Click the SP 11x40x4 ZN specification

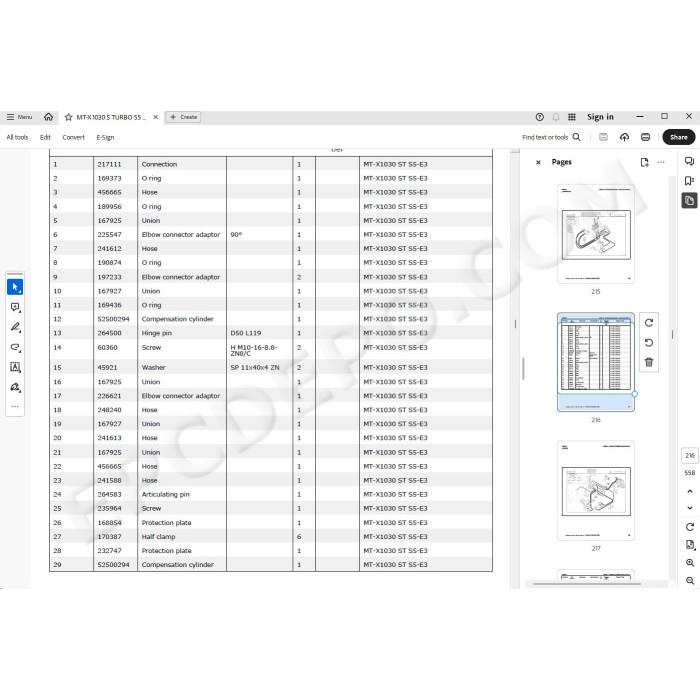point(255,367)
